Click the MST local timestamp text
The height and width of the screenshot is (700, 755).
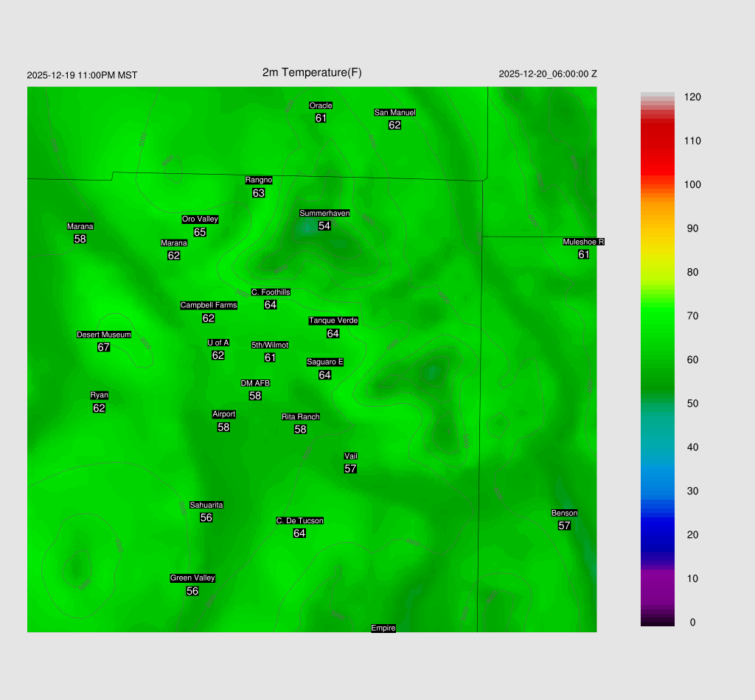[82, 75]
